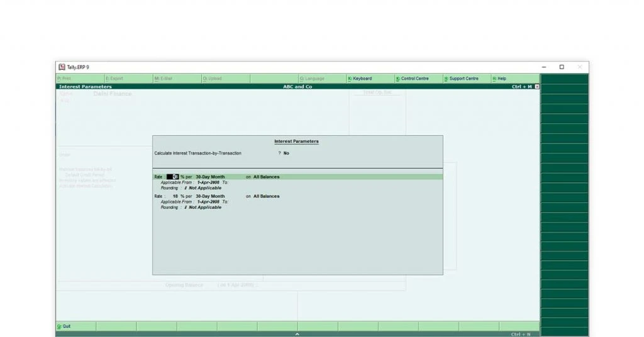Click the ABC and Co company title

pyautogui.click(x=297, y=87)
